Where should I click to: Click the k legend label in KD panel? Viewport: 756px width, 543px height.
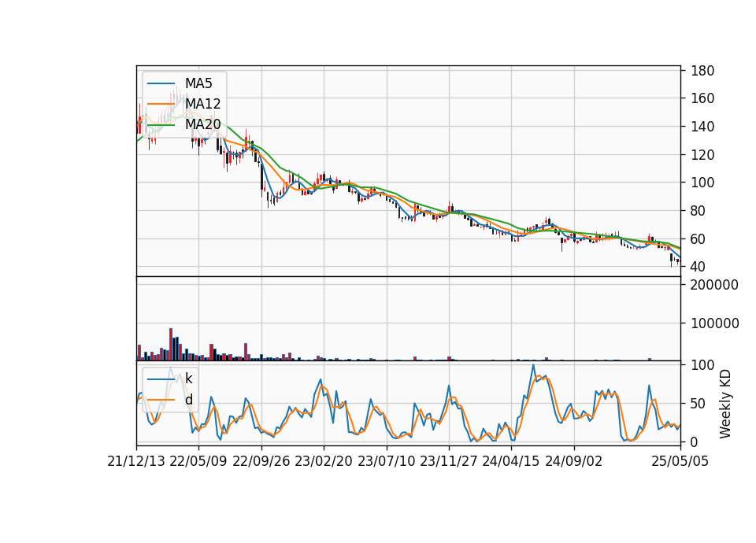tap(188, 379)
